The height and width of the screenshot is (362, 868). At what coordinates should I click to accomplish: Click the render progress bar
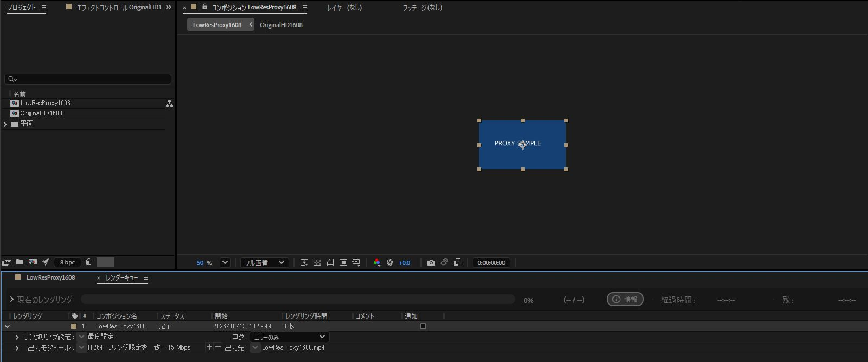(298, 299)
